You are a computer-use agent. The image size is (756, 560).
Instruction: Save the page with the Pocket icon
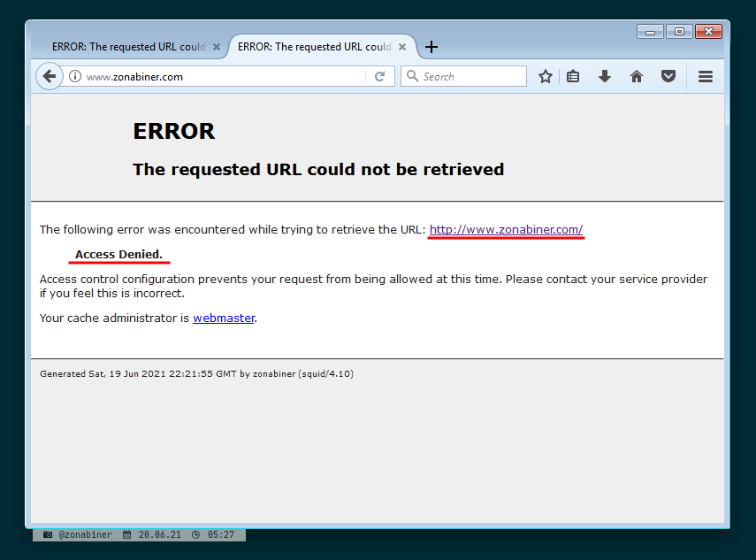tap(668, 76)
